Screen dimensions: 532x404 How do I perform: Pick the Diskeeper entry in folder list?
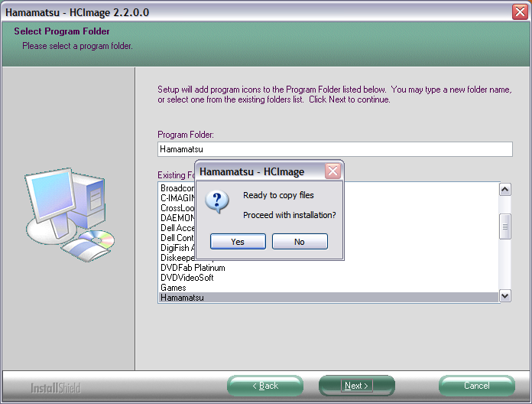177,258
